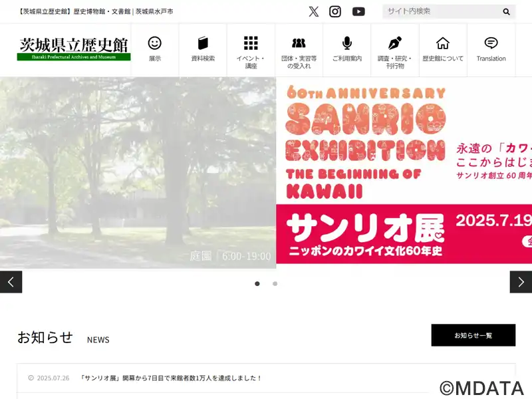The height and width of the screenshot is (399, 532).
Task: Open the Instagram social link
Action: click(x=335, y=11)
